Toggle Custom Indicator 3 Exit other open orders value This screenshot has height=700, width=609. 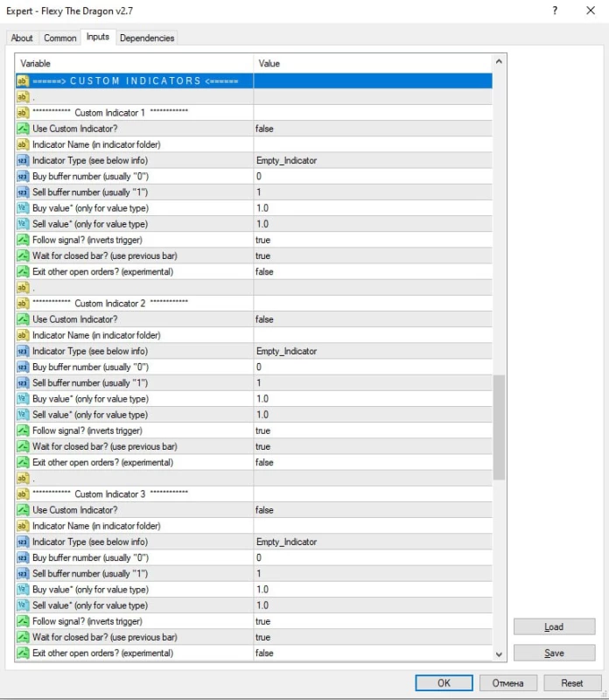[372, 654]
